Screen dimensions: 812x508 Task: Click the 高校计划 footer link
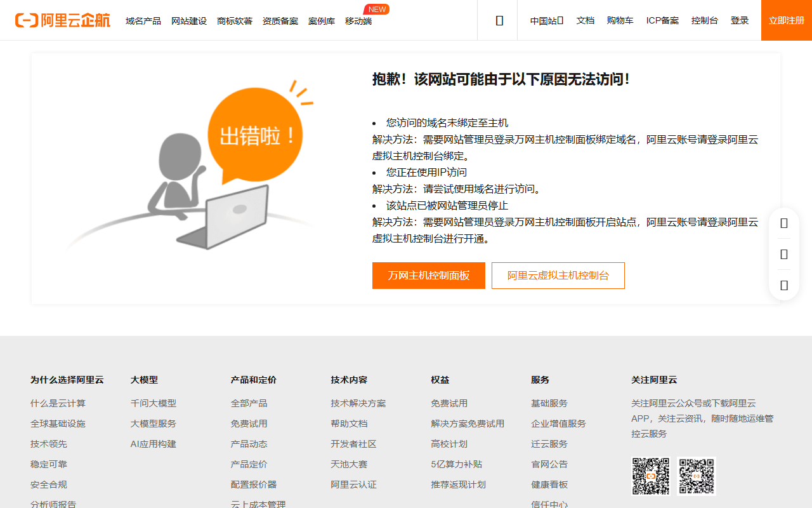(450, 444)
